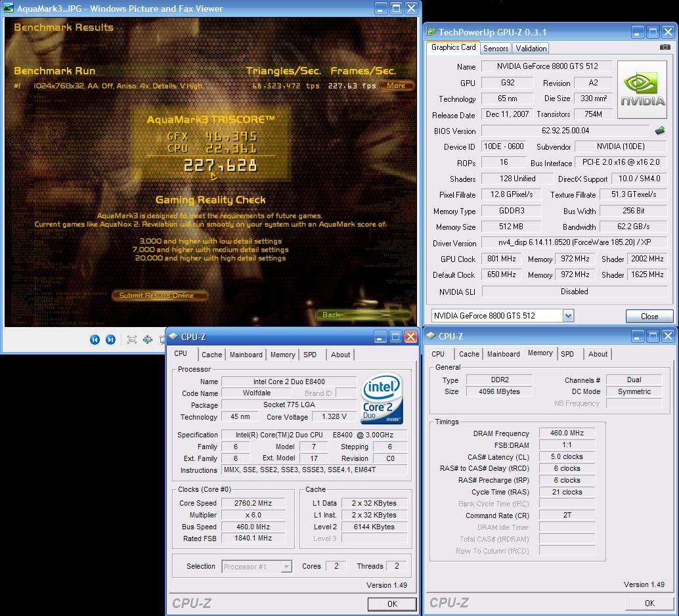Click the Cycle Time (tRAS) value 21 clocks
The height and width of the screenshot is (616, 679).
567,492
